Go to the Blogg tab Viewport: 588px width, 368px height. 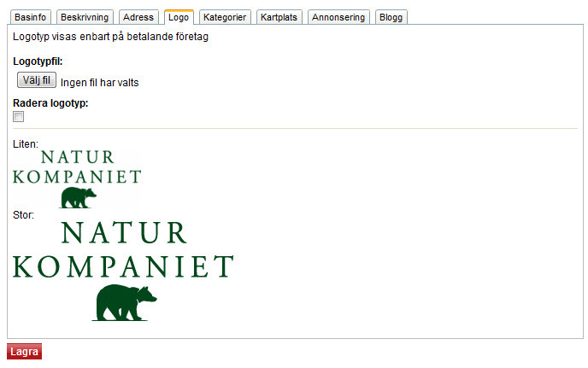(x=391, y=17)
